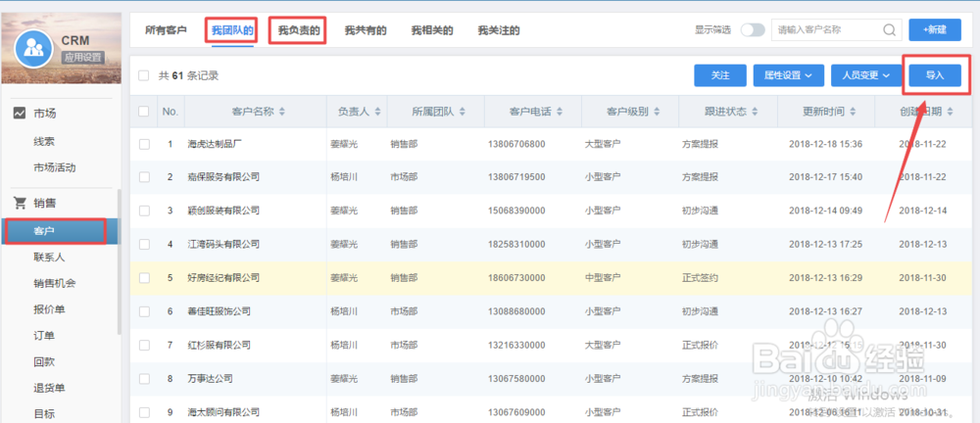Open the 属性设置 dropdown

(x=789, y=75)
